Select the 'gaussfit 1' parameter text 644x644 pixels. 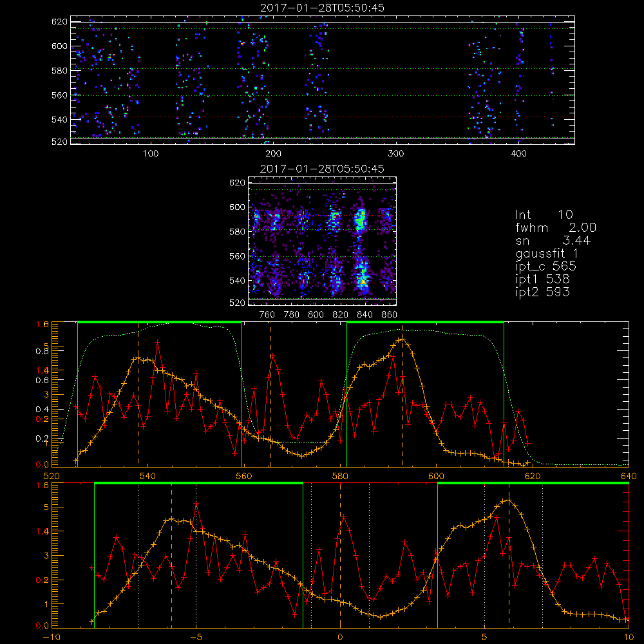[x=547, y=253]
